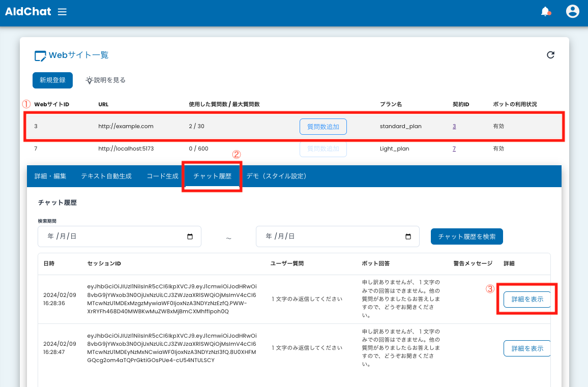Switch to the テキスト自動生成 tab
This screenshot has height=387, width=588.
click(x=106, y=176)
